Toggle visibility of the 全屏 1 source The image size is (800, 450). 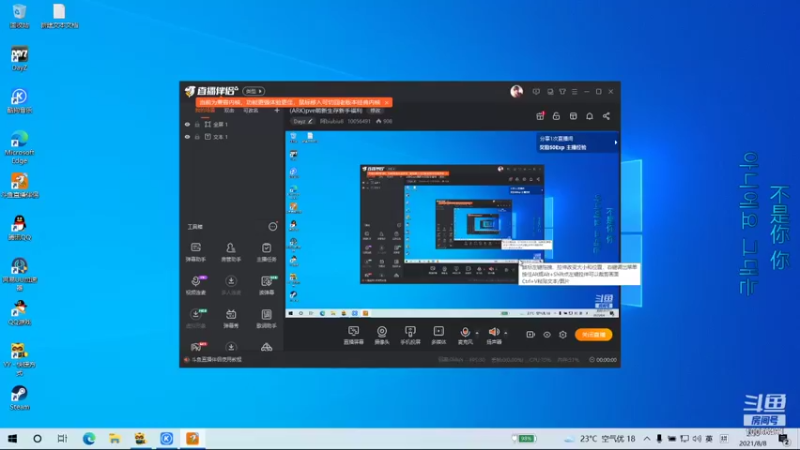coord(187,124)
